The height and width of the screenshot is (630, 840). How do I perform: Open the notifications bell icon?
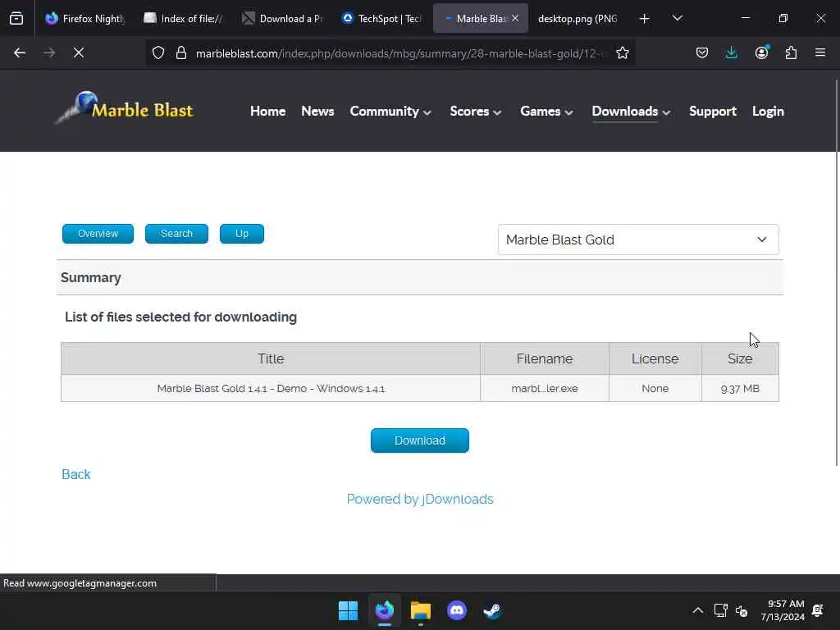point(818,610)
